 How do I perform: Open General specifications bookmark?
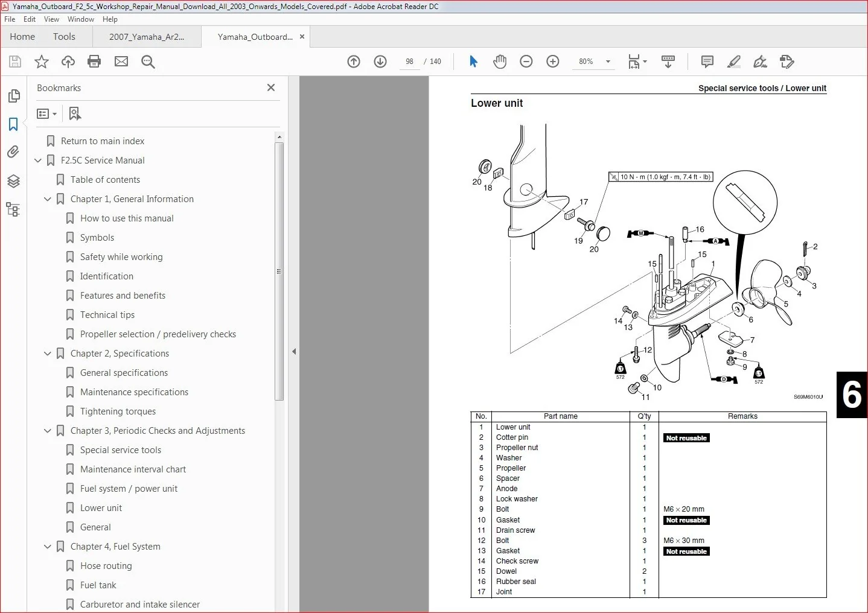tap(124, 373)
